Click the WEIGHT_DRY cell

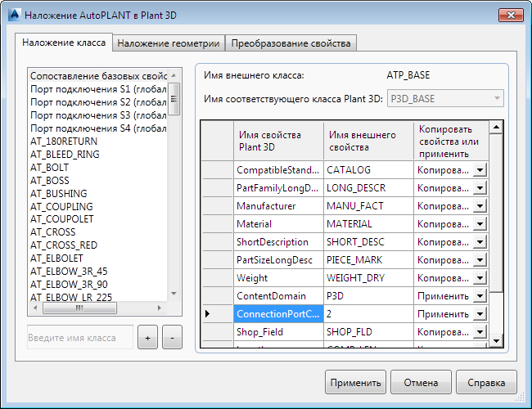pyautogui.click(x=368, y=278)
